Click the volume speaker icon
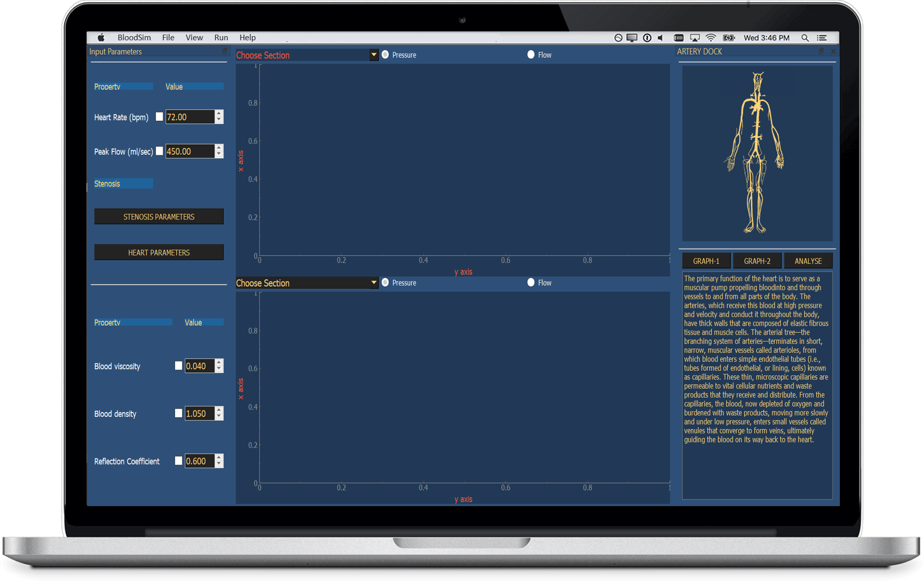Screen dimensions: 924x581 661,38
